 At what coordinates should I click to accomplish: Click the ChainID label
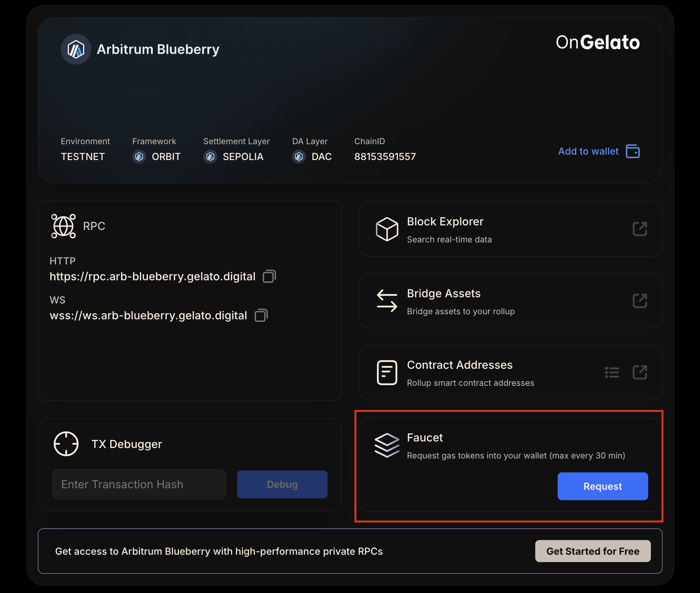click(369, 141)
